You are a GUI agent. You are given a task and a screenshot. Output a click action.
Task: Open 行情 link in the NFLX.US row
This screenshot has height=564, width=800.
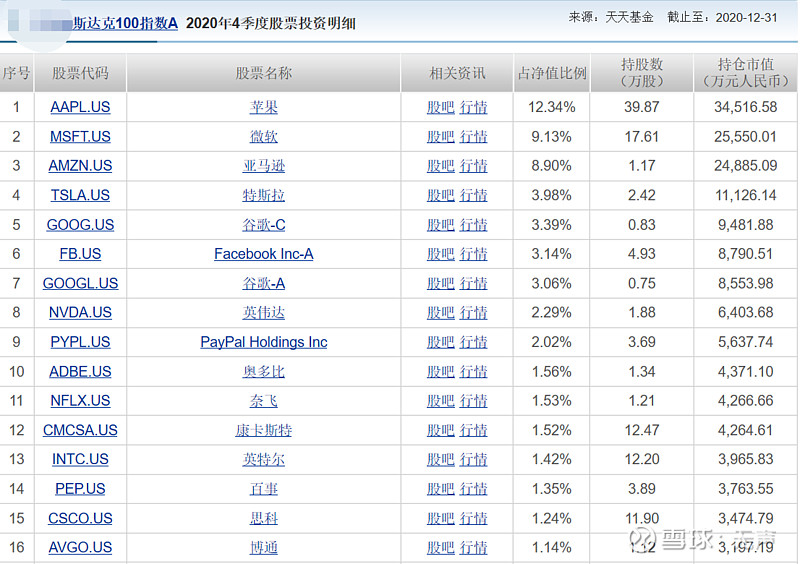(473, 401)
